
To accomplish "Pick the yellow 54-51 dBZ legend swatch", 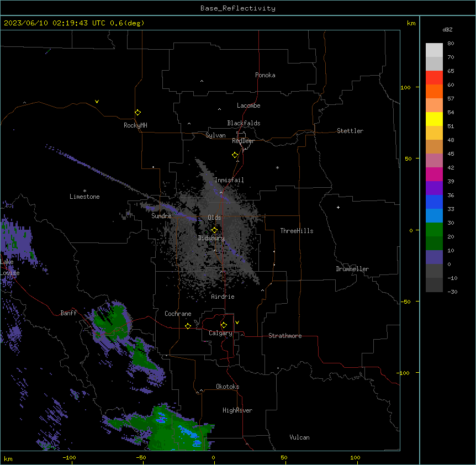I will [434, 119].
